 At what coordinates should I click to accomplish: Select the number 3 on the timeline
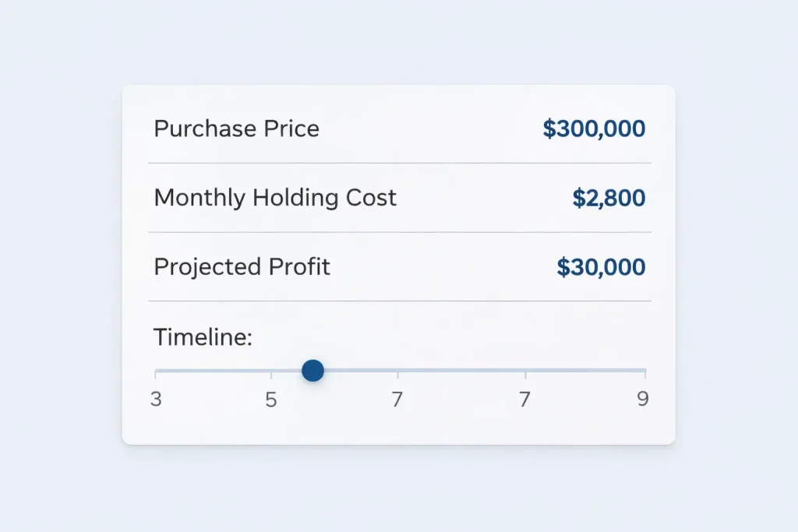[x=156, y=399]
